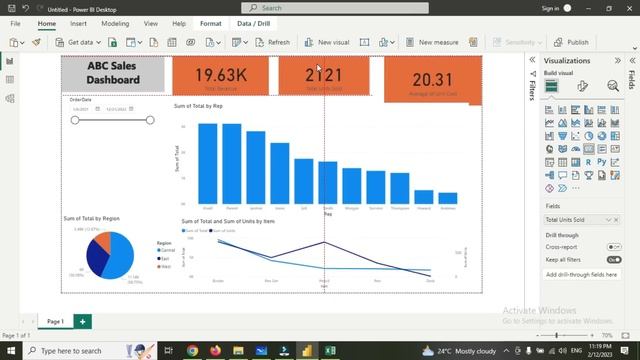Add a Q&A visual

pyautogui.click(x=562, y=175)
